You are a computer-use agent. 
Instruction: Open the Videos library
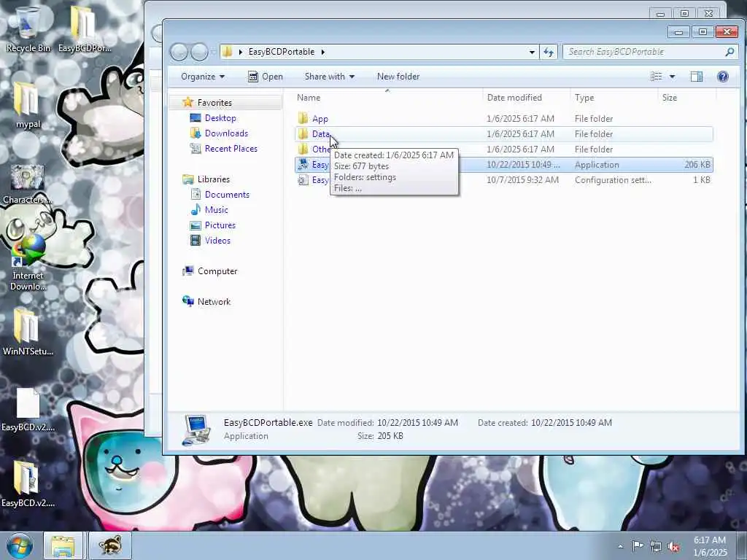217,241
